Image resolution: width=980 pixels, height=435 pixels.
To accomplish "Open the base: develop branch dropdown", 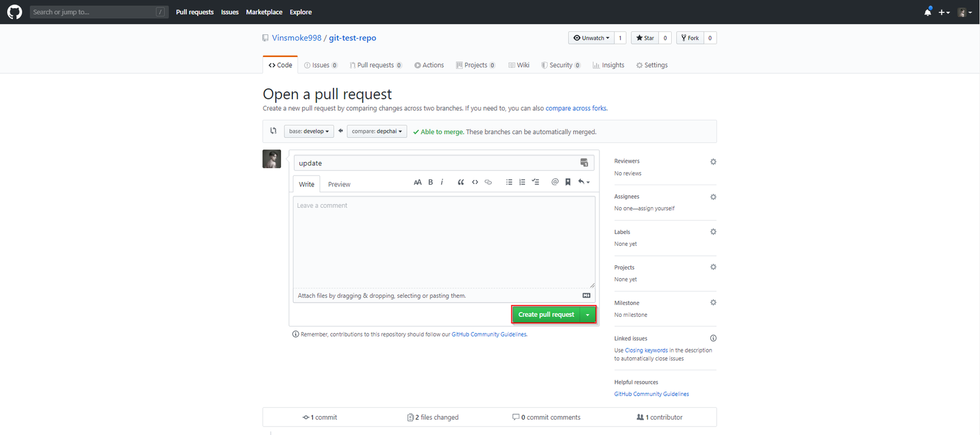I will pos(309,131).
